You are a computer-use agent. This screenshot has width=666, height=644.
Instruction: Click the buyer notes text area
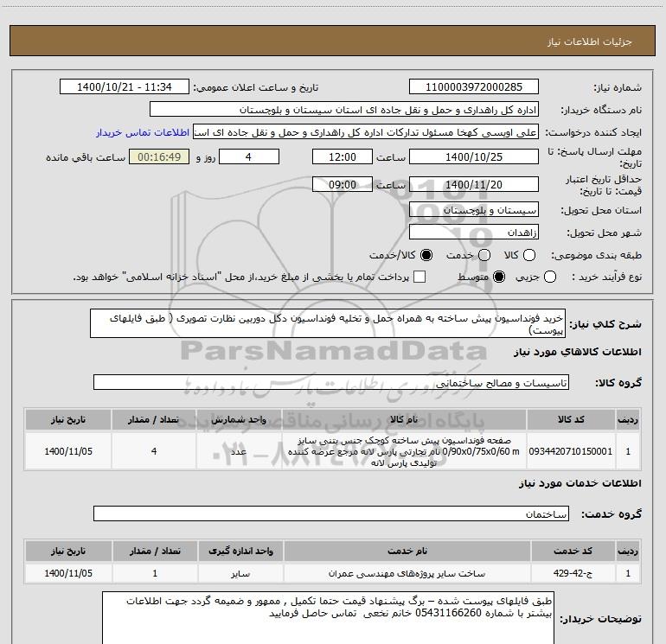click(x=328, y=618)
